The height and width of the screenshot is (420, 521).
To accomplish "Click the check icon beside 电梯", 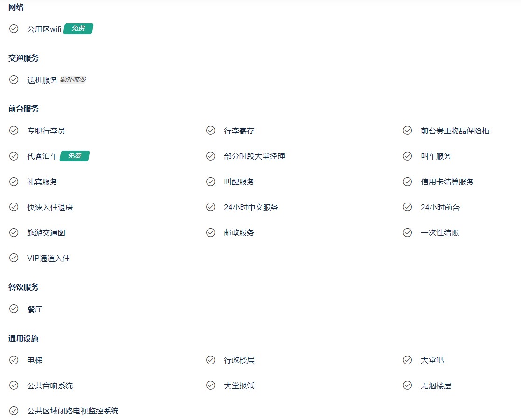I will (x=14, y=360).
